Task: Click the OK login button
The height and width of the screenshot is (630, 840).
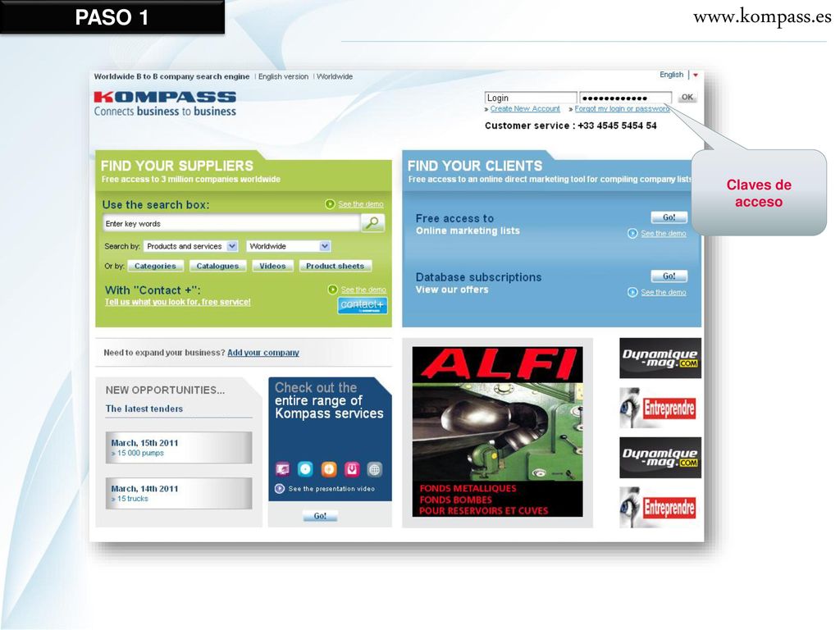Action: (x=687, y=98)
